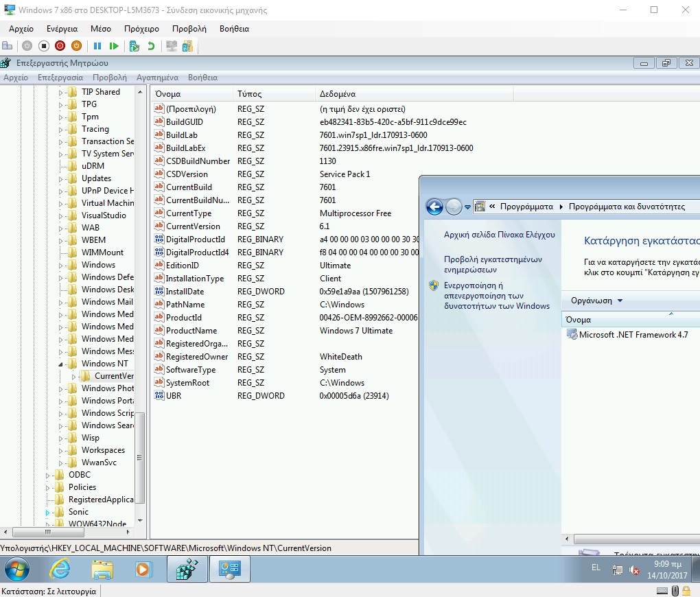Viewport: 700px width, 597px height.
Task: Open Windows Media Player from the taskbar
Action: click(143, 569)
